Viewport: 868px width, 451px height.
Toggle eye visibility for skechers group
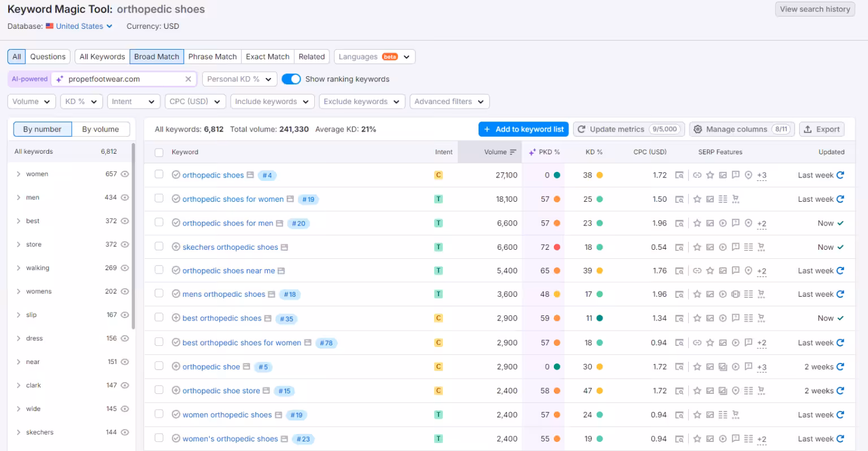(125, 432)
